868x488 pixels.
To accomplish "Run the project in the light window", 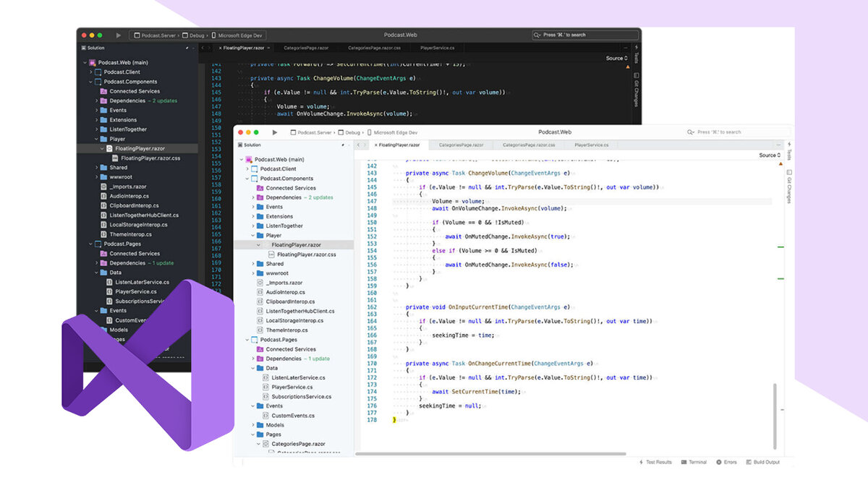I will 275,132.
